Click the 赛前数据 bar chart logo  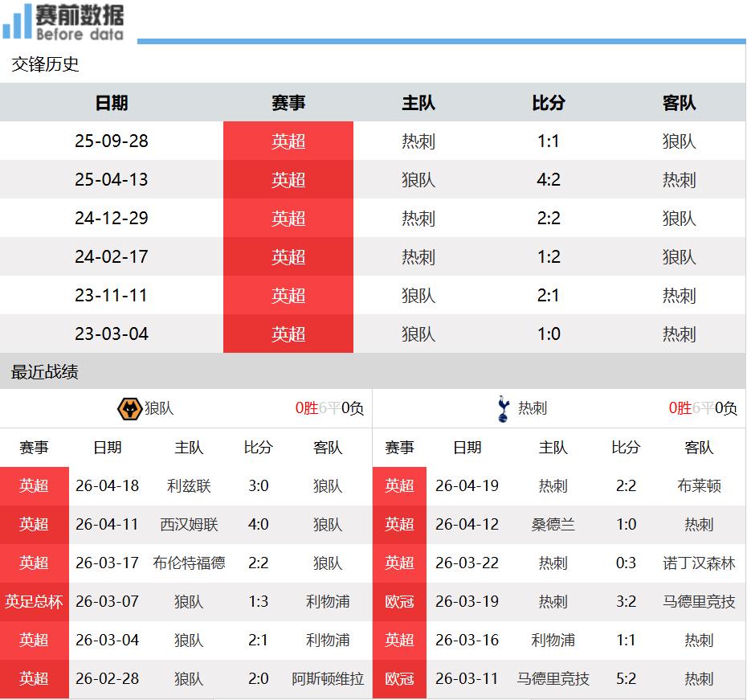[x=17, y=22]
